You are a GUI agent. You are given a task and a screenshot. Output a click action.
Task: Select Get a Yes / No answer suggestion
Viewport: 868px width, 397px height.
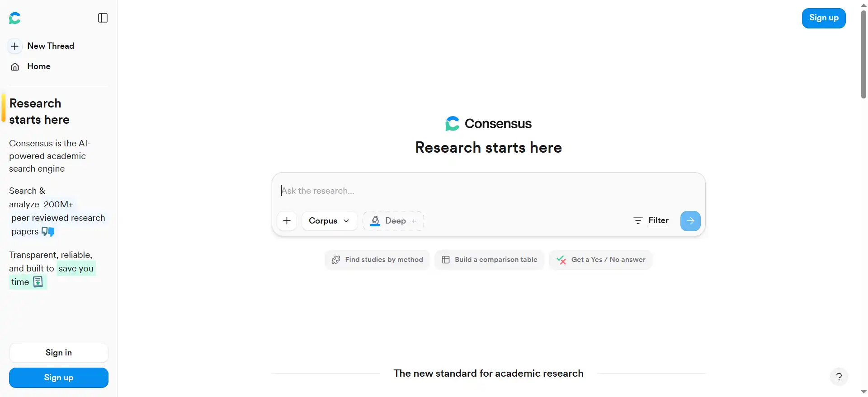coord(601,260)
